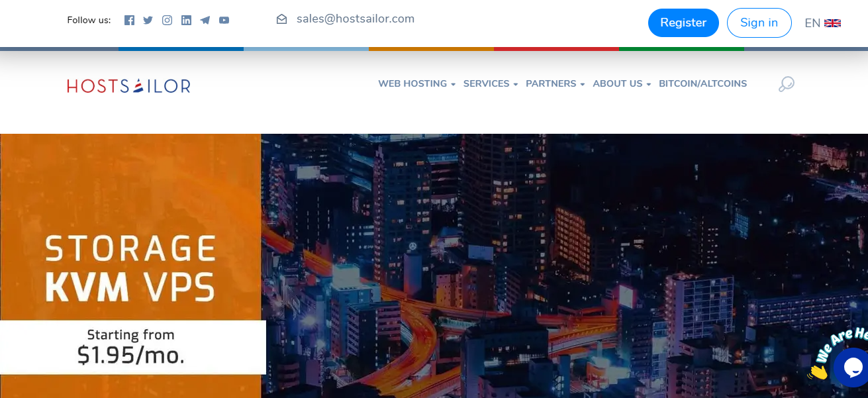Select the EN language flag selector

(x=822, y=23)
